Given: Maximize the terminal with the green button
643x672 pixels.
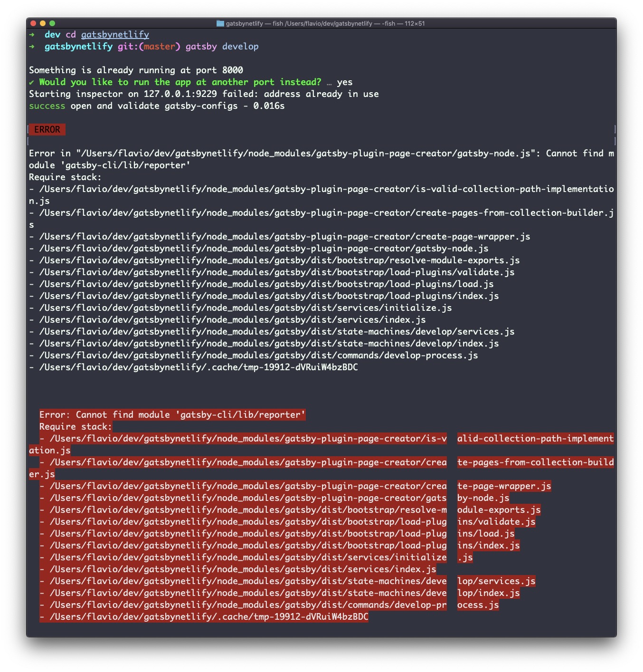Looking at the screenshot, I should pos(52,23).
